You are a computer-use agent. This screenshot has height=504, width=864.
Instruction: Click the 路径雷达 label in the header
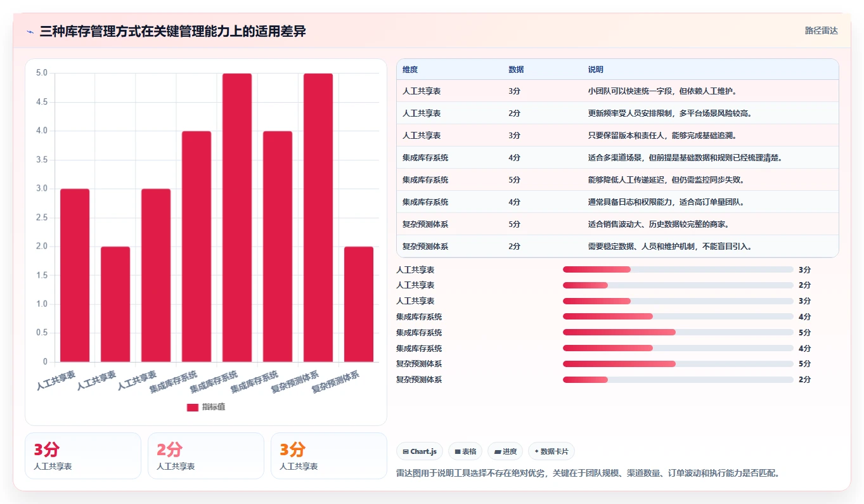(821, 30)
